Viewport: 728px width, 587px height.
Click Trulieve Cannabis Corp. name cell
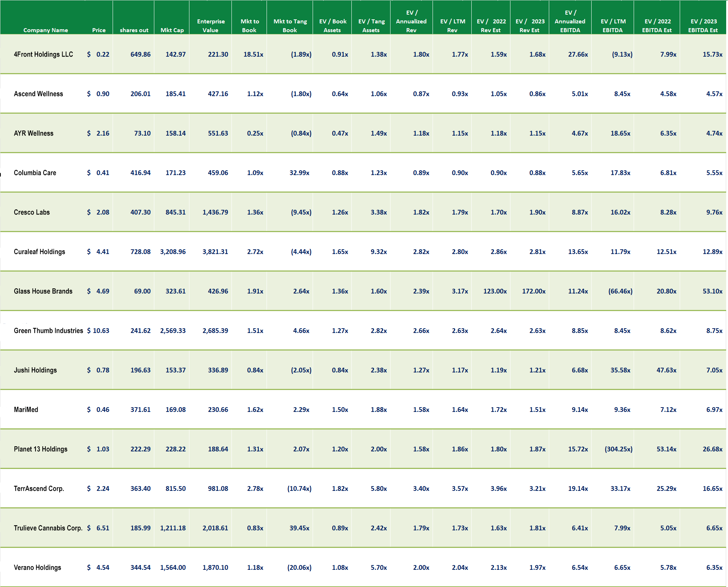click(x=48, y=528)
